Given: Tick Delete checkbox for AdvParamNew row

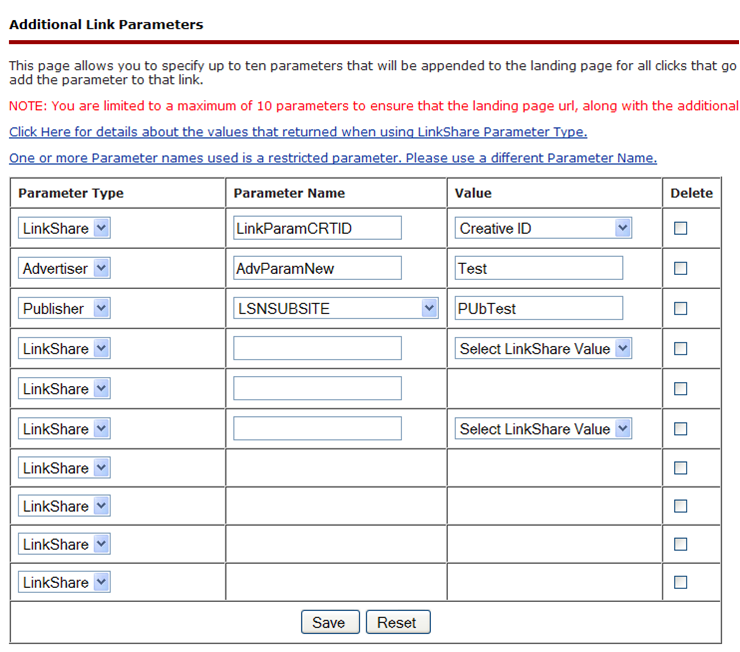Looking at the screenshot, I should point(681,268).
